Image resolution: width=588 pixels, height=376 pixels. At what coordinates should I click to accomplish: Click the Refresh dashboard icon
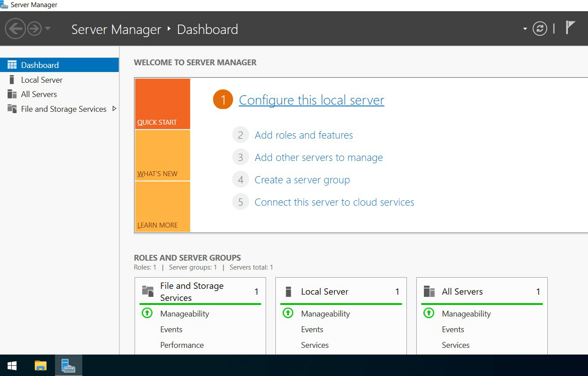click(540, 29)
